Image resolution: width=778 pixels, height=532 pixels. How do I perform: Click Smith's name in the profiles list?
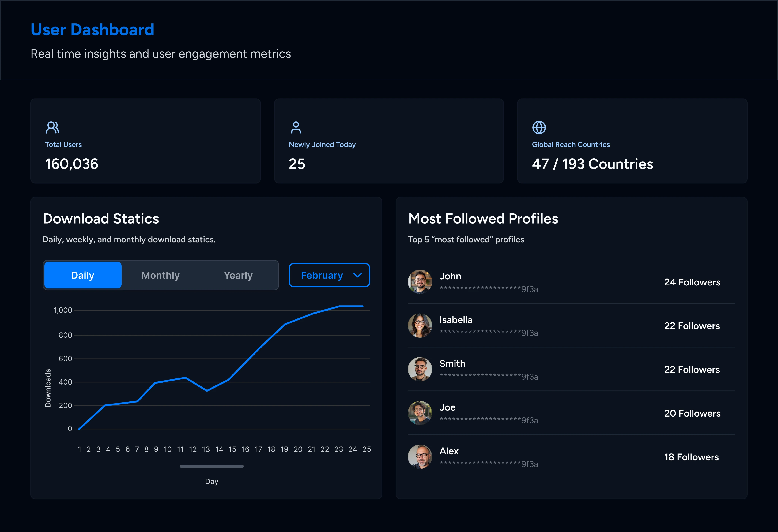[452, 364]
